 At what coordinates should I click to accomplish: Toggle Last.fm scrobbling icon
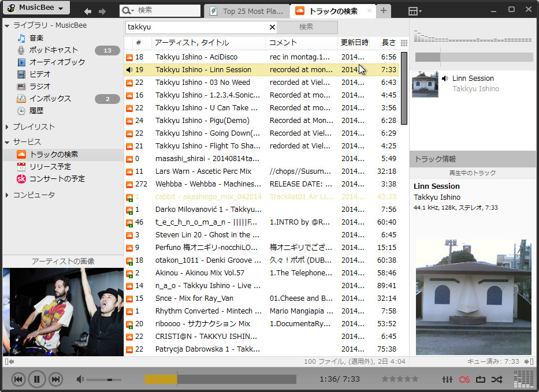tap(463, 379)
